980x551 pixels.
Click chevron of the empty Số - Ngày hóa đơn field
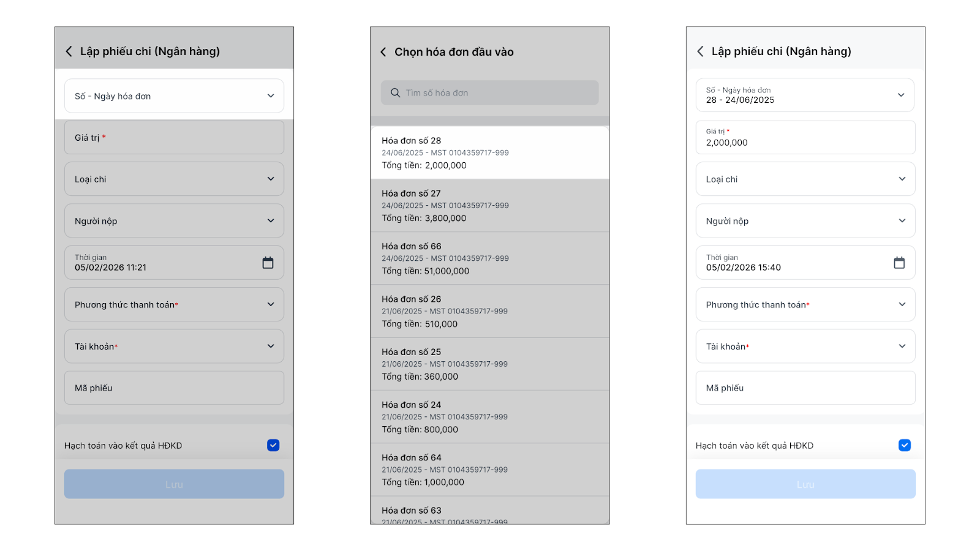[x=271, y=96]
